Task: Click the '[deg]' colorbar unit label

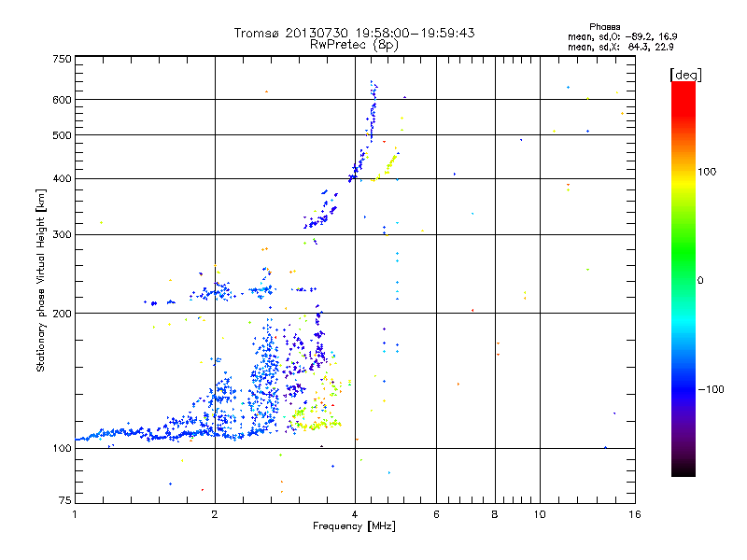Action: 685,75
